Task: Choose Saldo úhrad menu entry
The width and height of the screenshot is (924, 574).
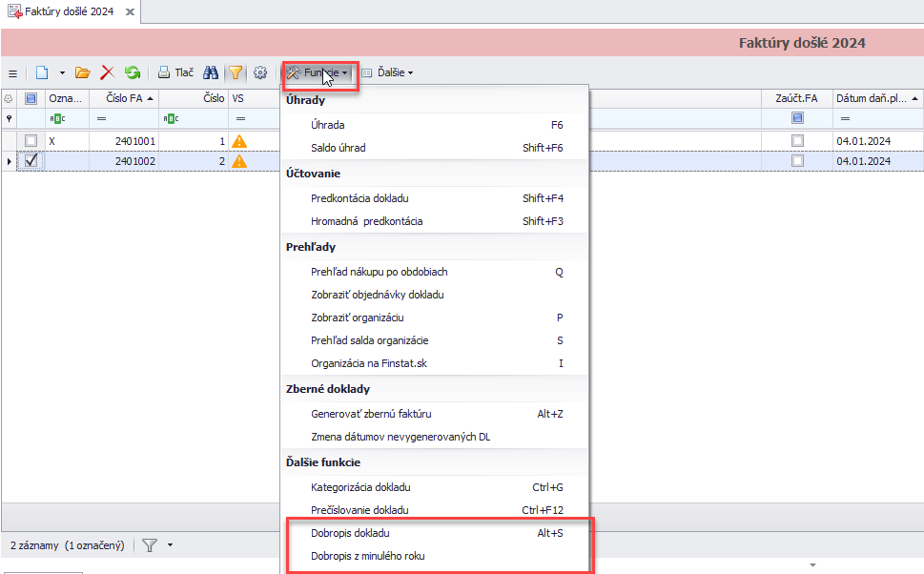Action: tap(338, 148)
